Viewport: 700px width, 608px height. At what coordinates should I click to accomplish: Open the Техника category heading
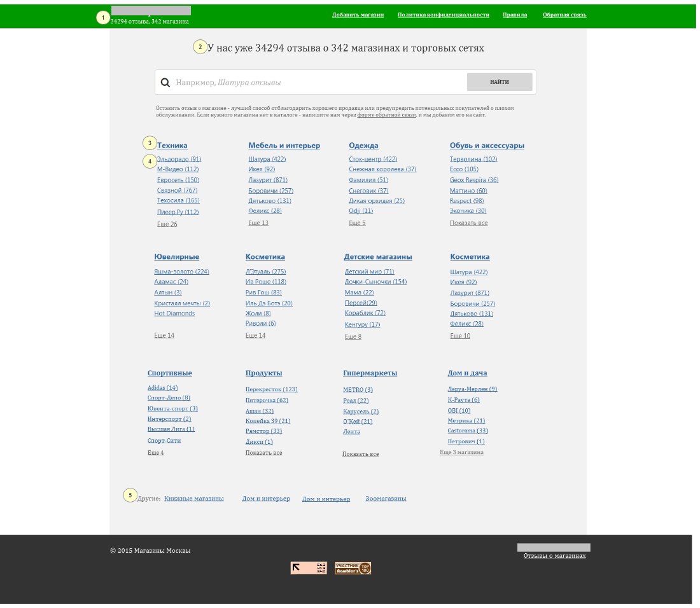tap(172, 146)
